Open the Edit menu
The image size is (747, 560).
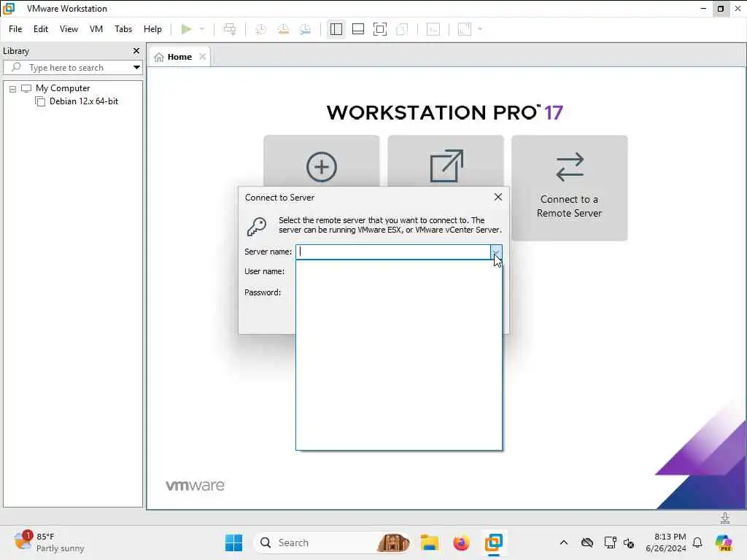tap(41, 29)
